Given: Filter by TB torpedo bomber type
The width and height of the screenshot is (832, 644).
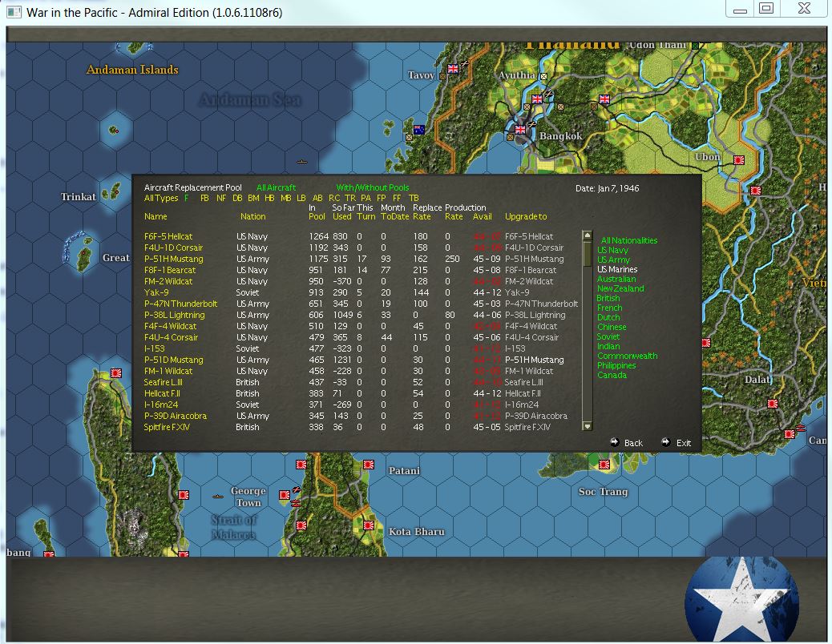Looking at the screenshot, I should tap(414, 198).
